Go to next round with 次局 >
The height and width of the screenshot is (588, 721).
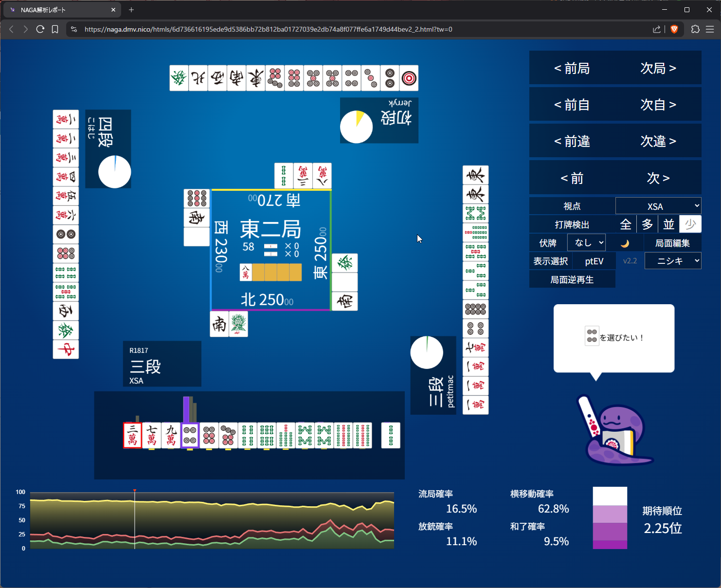point(658,68)
